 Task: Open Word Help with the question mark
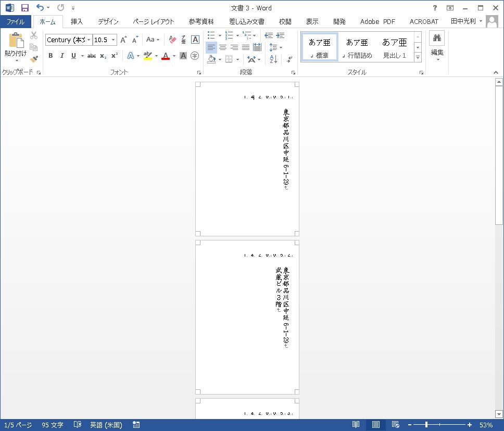coord(435,8)
